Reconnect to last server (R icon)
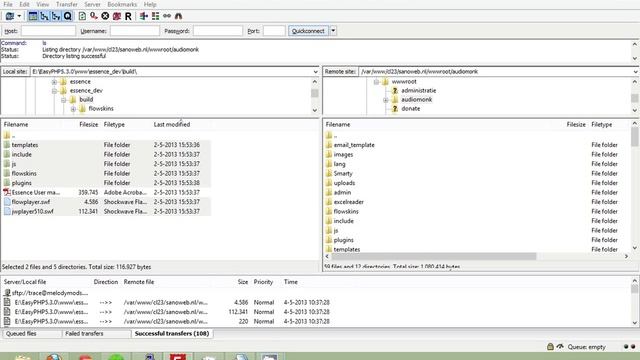Viewport: 640px width, 360px height. click(x=128, y=16)
